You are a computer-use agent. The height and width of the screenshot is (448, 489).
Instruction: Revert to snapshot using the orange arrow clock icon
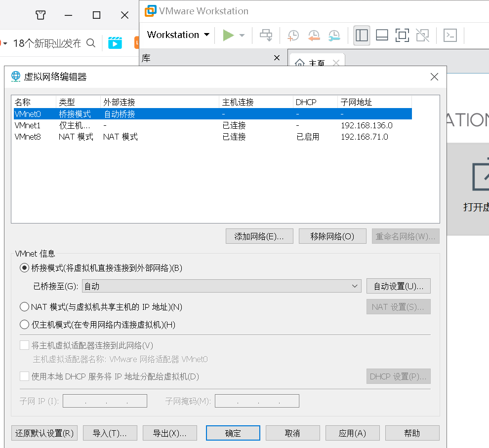click(314, 35)
